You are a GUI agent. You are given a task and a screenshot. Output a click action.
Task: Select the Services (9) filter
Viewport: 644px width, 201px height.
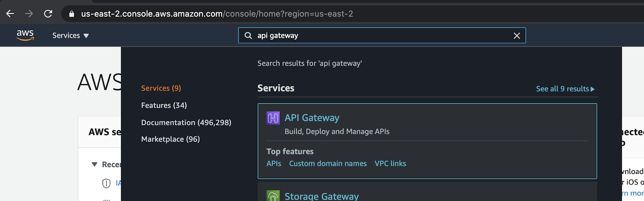[161, 88]
